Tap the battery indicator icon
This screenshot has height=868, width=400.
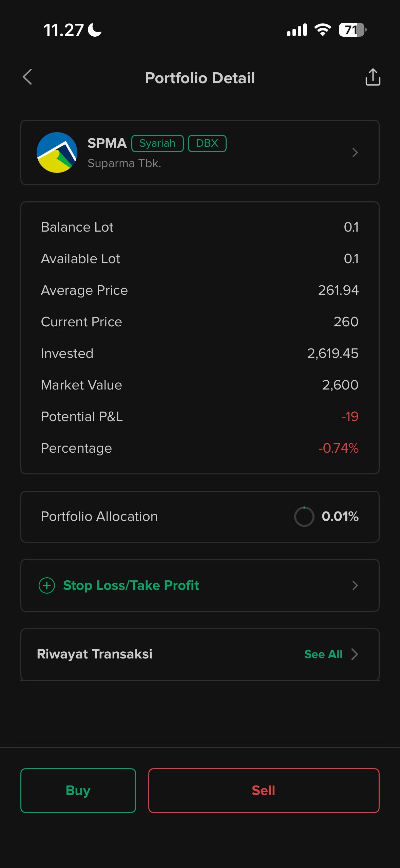point(352,30)
